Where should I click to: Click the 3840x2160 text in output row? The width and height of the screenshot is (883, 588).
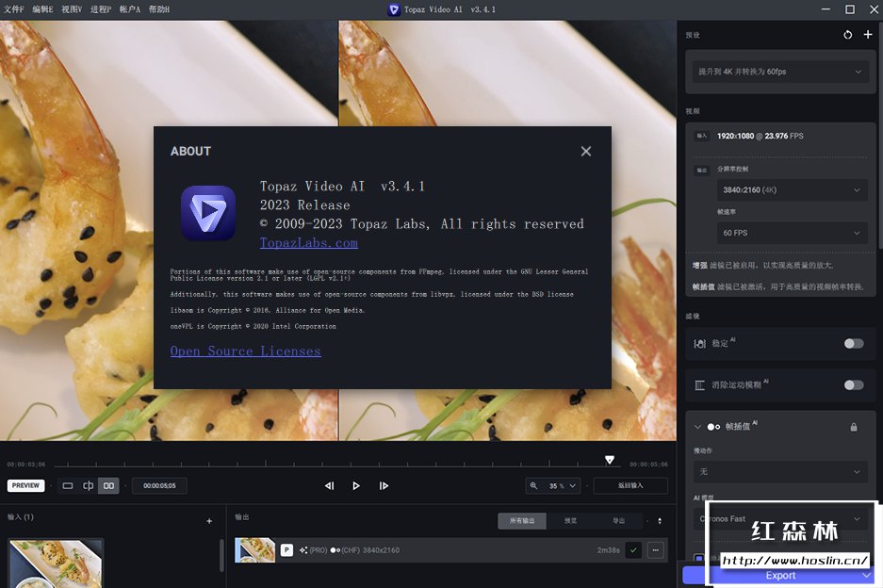pos(381,550)
